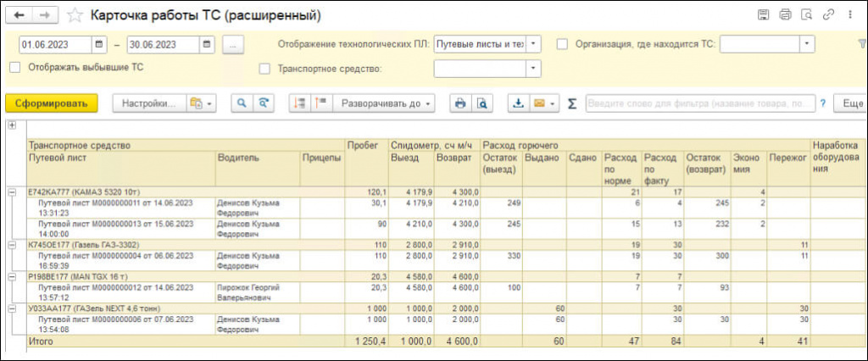Click the save report diskette icon

(x=764, y=15)
